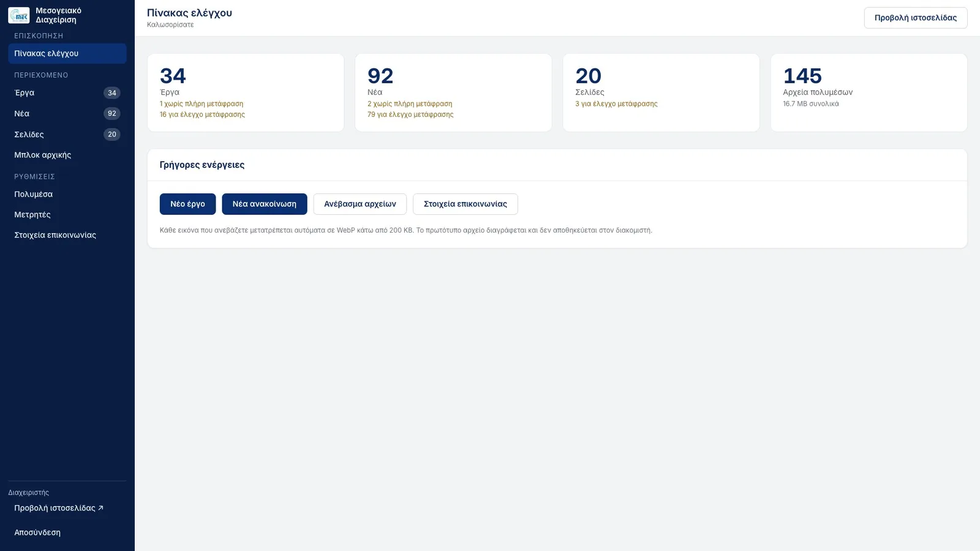The height and width of the screenshot is (551, 980).
Task: Click the Καλωσορίσατε subtitle
Action: [x=170, y=25]
